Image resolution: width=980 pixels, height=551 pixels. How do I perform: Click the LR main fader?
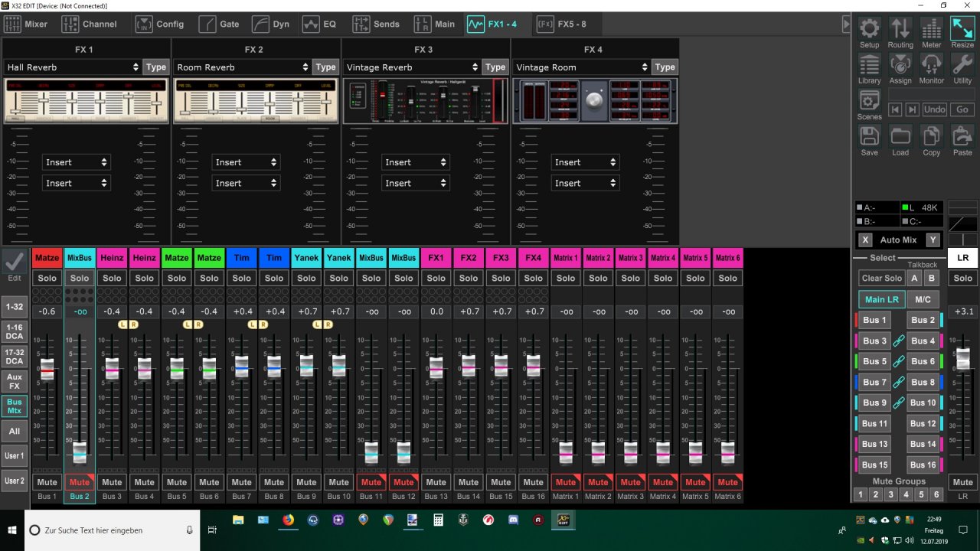pyautogui.click(x=962, y=359)
